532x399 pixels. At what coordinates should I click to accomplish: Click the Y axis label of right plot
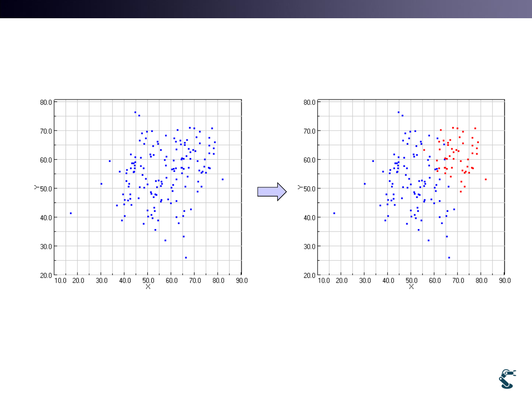tap(300, 187)
